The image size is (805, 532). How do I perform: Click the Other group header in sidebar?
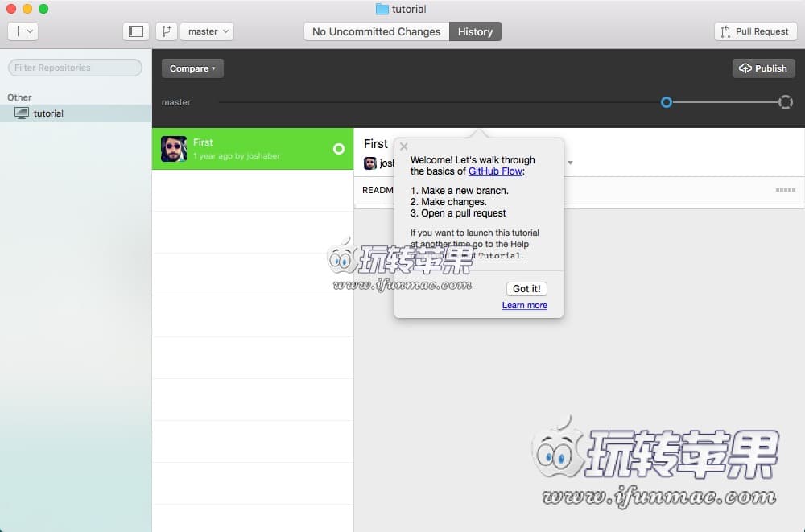[19, 97]
